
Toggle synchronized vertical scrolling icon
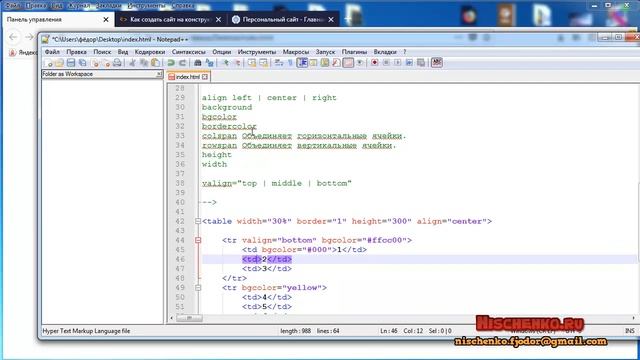click(x=252, y=63)
